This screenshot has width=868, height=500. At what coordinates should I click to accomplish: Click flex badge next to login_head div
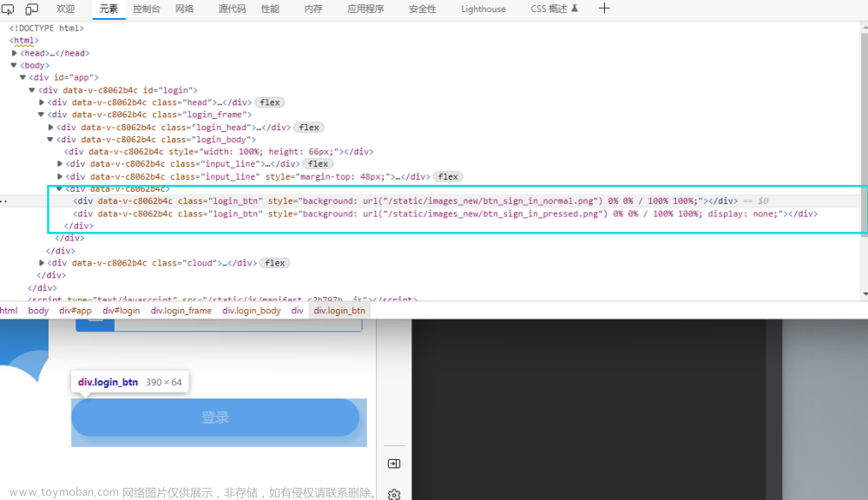tap(309, 128)
